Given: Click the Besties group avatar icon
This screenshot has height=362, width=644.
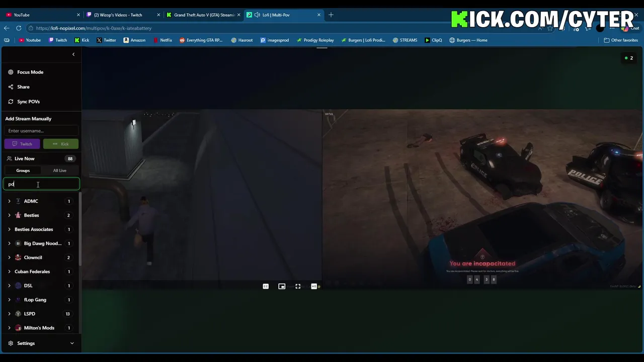Looking at the screenshot, I should coord(18,215).
